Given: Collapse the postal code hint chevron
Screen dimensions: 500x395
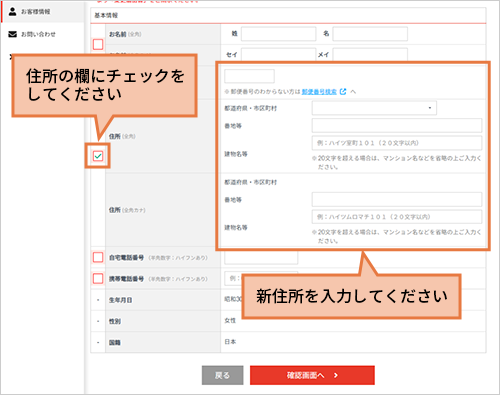Looking at the screenshot, I should [x=353, y=92].
